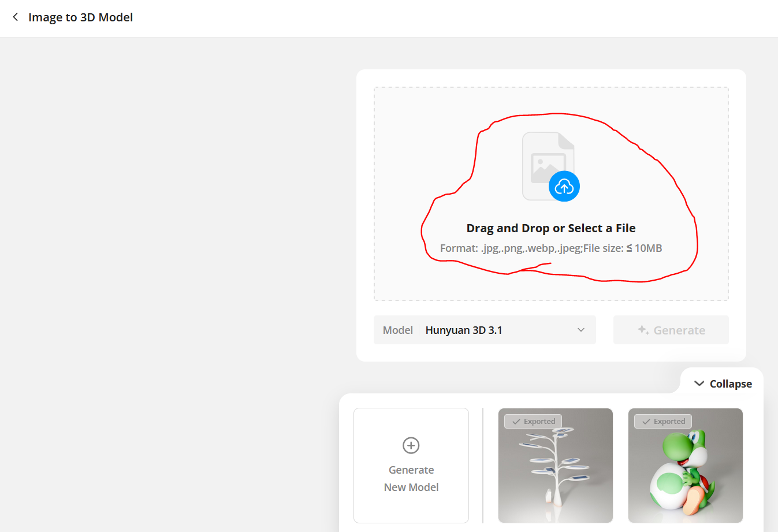The width and height of the screenshot is (778, 532).
Task: Click the Exported badge on Yoshi model
Action: click(663, 422)
